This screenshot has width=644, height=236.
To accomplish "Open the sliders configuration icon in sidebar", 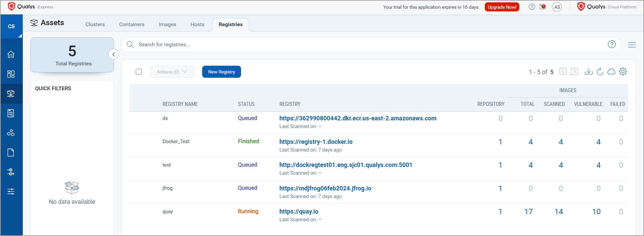I will pos(11,191).
